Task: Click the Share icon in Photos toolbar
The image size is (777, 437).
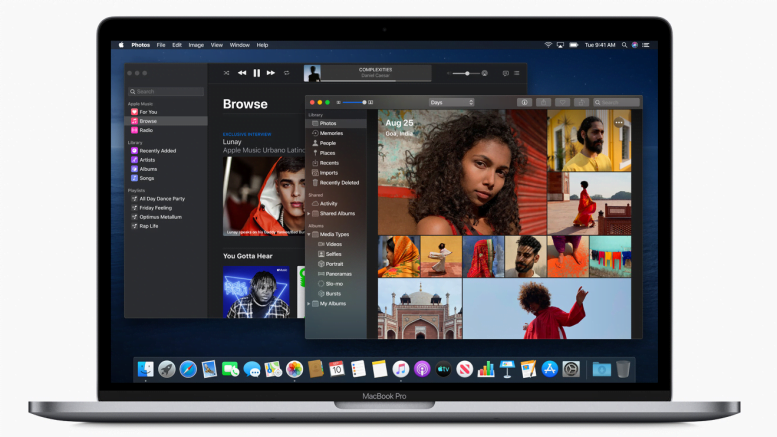Action: click(544, 102)
